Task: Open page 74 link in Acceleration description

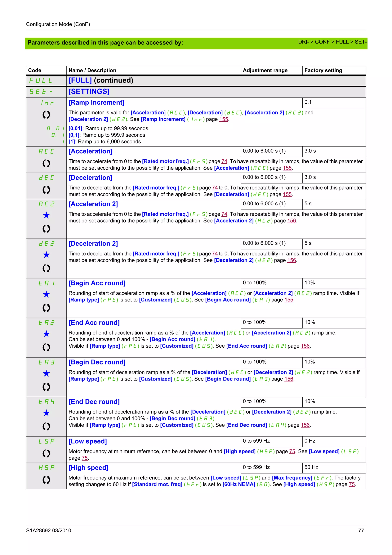Action: [224, 161]
